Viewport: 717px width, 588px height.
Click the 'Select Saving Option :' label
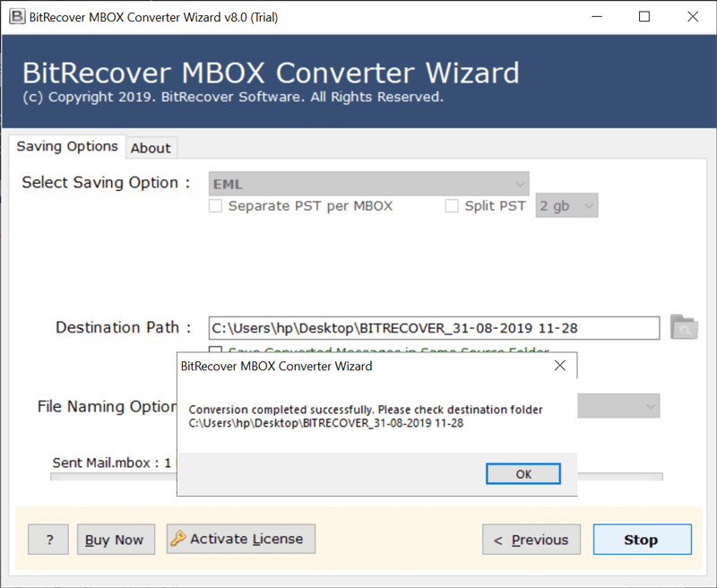coord(106,183)
